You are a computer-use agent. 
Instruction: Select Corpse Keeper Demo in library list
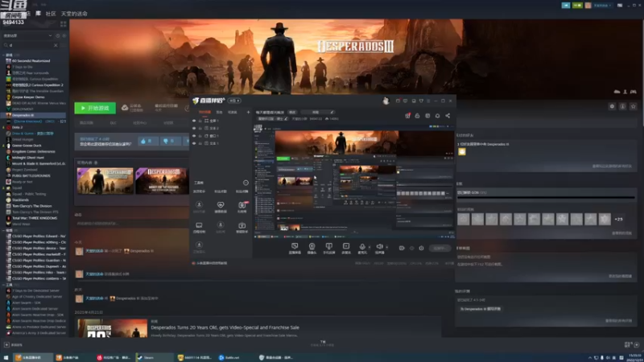[28, 97]
